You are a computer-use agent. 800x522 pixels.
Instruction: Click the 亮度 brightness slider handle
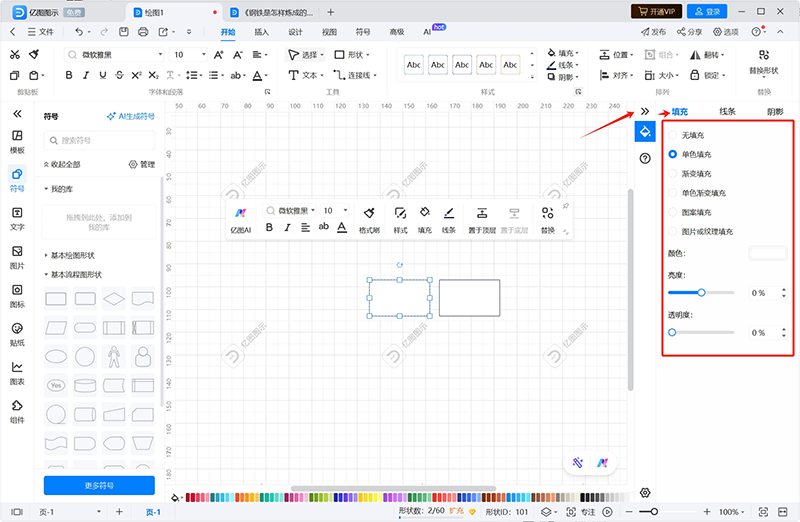(702, 292)
